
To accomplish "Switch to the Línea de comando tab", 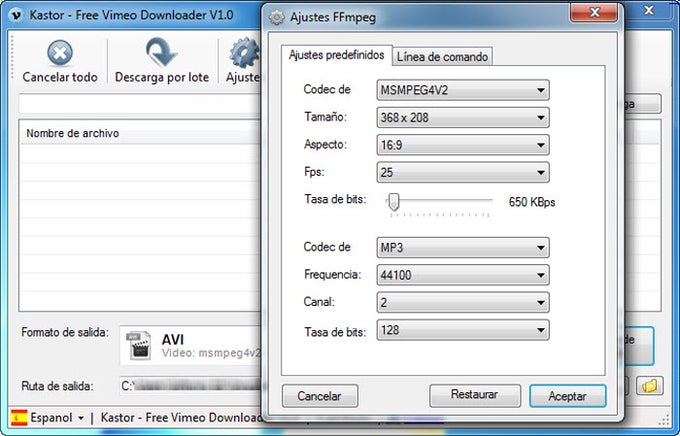I will point(442,57).
